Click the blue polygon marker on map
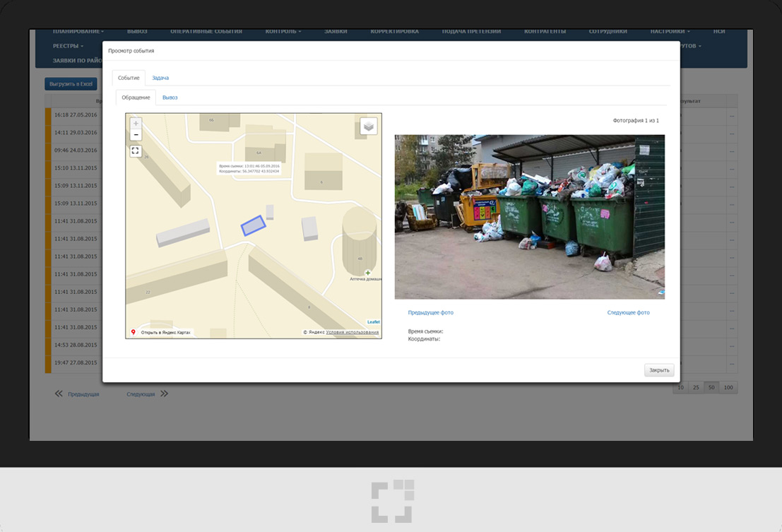Image resolution: width=782 pixels, height=532 pixels. (253, 225)
